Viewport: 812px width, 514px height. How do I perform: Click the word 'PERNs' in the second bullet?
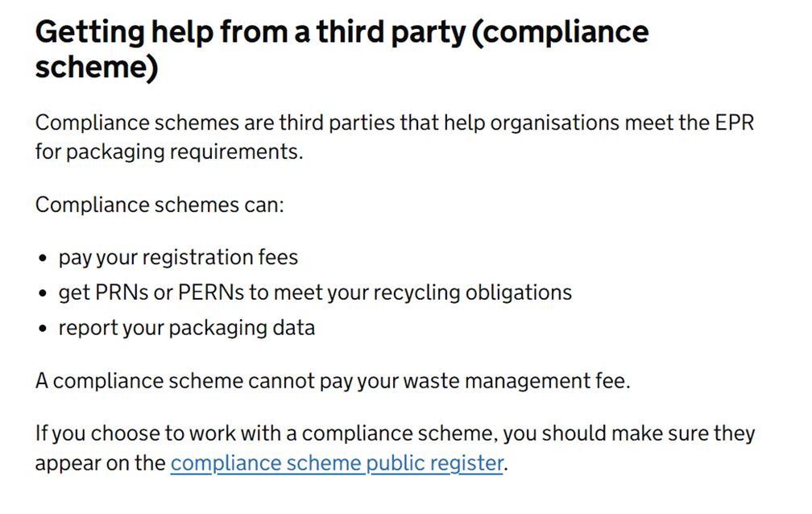pyautogui.click(x=211, y=292)
